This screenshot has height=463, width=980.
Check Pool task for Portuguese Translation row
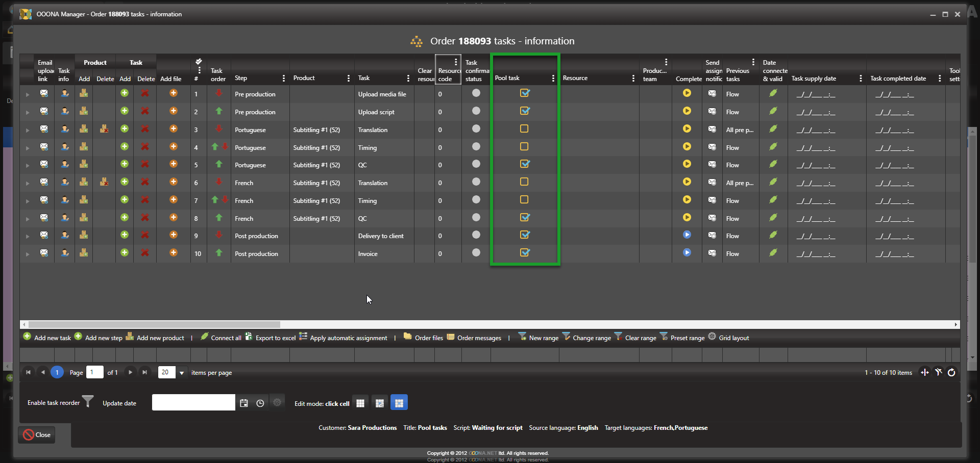point(524,129)
